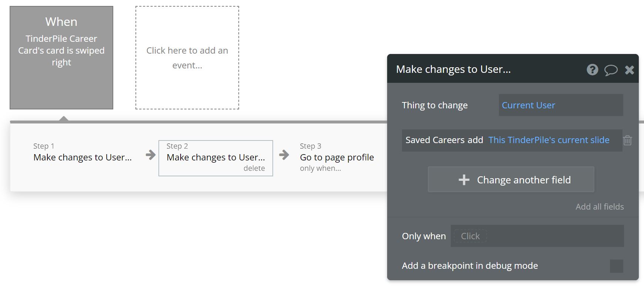This screenshot has width=644, height=288.
Task: Click the arrow between Step 2 and Step 3
Action: click(x=284, y=155)
